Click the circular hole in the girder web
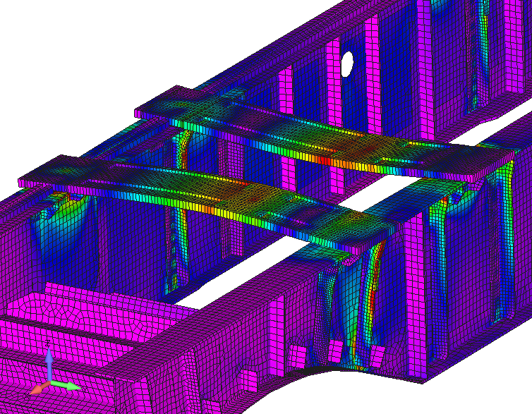Screen dimensions: 532x414 pyautogui.click(x=347, y=63)
